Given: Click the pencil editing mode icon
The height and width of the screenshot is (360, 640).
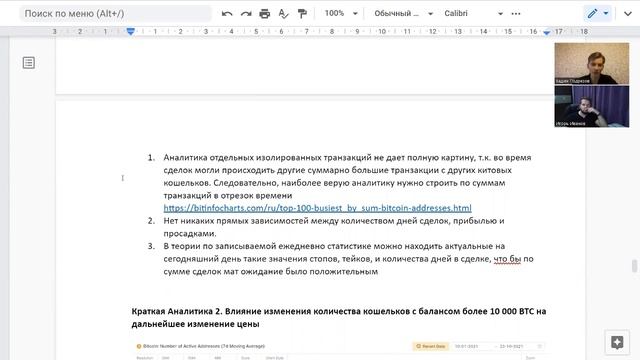Looking at the screenshot, I should point(592,13).
